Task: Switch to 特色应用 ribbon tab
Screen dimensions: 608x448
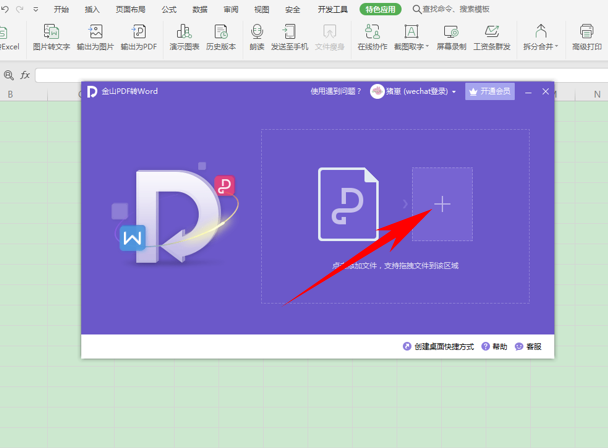Action: pyautogui.click(x=381, y=9)
